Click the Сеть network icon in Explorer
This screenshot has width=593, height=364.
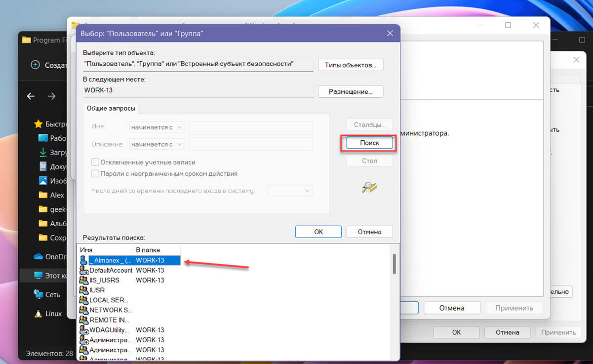pos(38,294)
